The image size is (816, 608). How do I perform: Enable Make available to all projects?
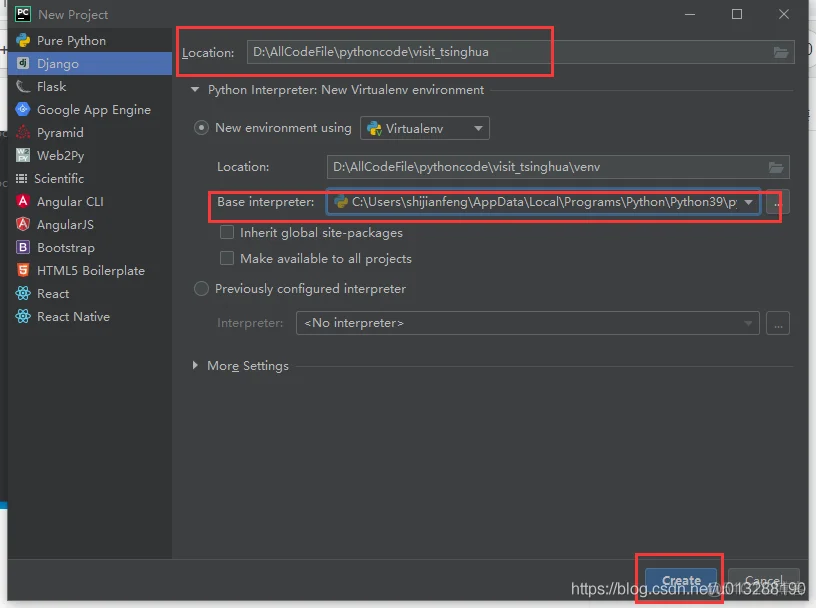coord(227,258)
